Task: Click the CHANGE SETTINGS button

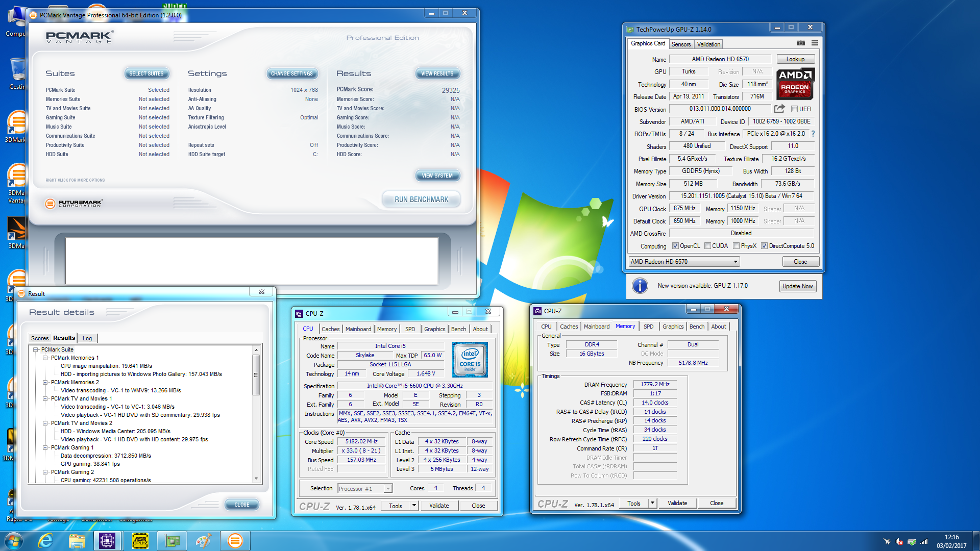Action: pyautogui.click(x=292, y=74)
